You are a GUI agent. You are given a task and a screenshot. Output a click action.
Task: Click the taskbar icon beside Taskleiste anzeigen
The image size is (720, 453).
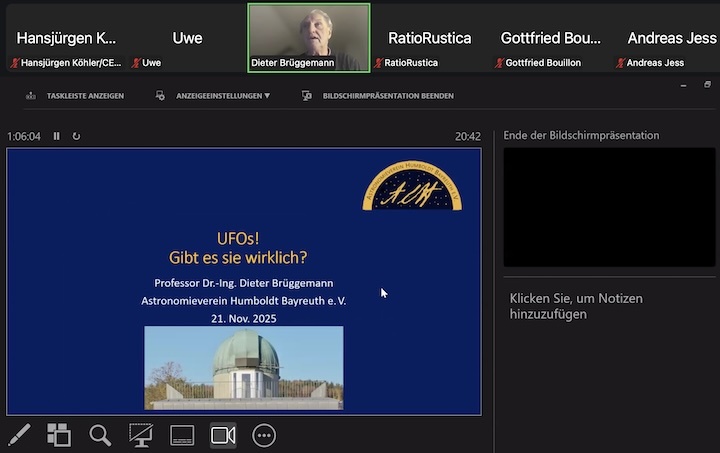31,95
